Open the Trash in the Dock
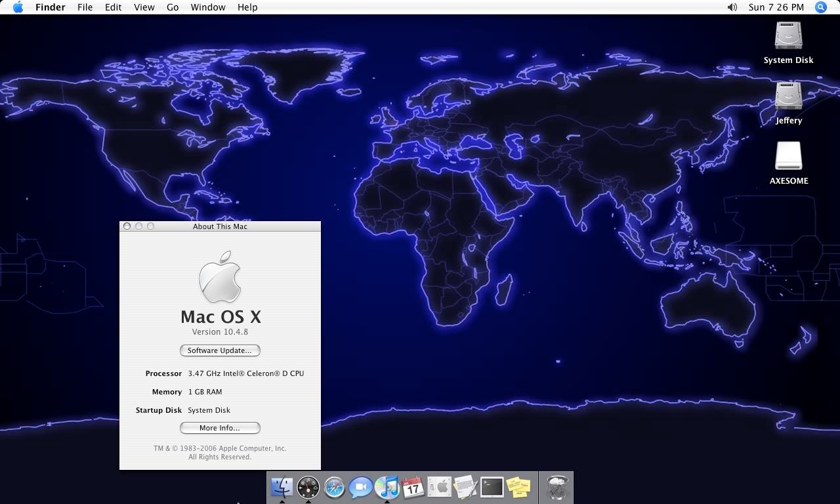The image size is (840, 504). (556, 487)
